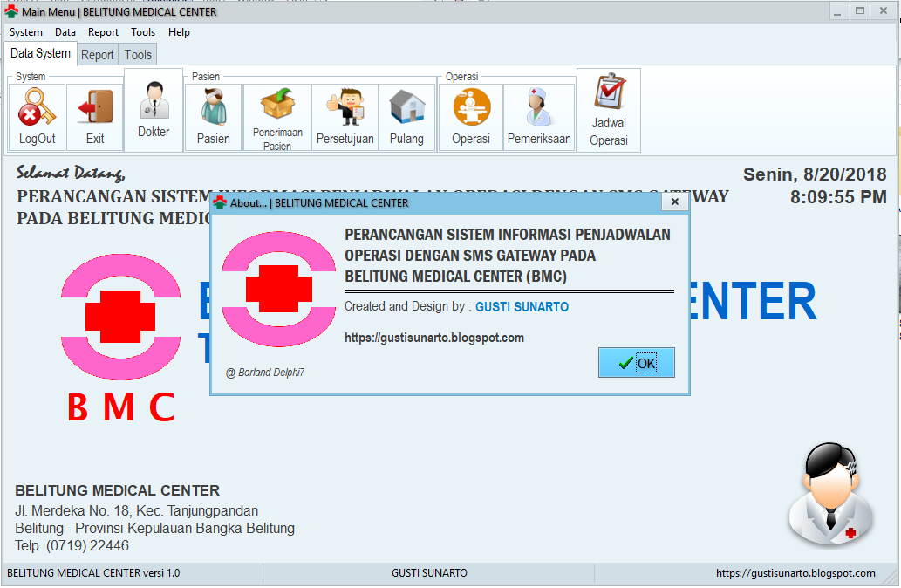Click the app icon in main title bar
901x588 pixels.
(11, 11)
